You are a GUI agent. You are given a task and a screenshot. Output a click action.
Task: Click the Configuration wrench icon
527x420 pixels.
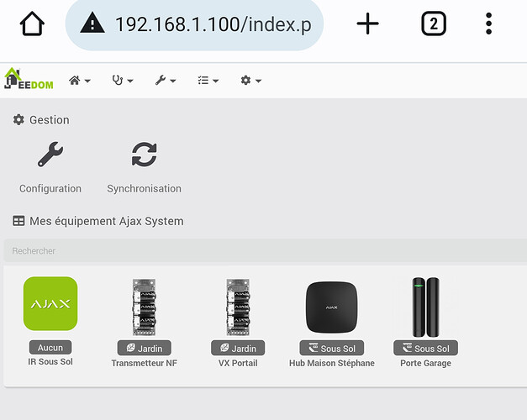50,155
